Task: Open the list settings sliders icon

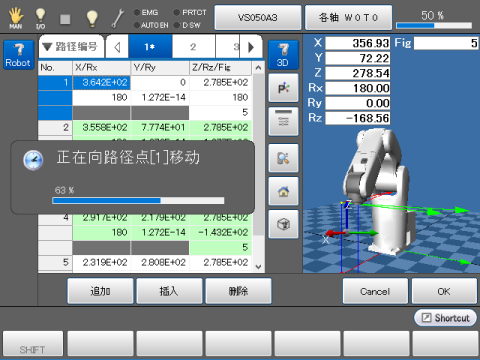Action: click(283, 121)
